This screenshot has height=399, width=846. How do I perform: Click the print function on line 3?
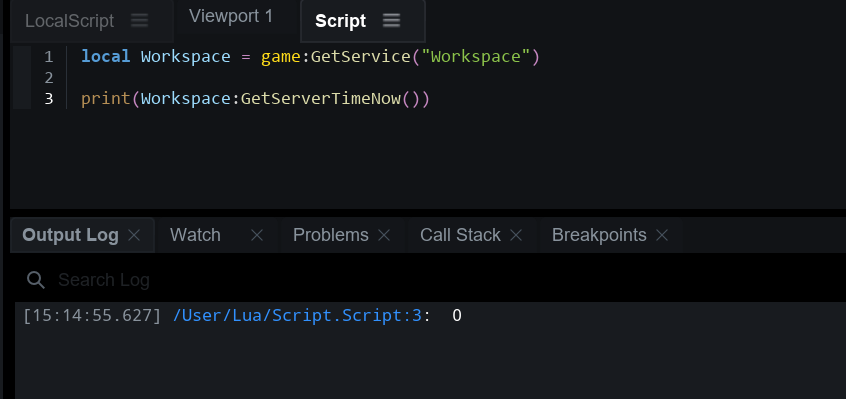point(106,99)
